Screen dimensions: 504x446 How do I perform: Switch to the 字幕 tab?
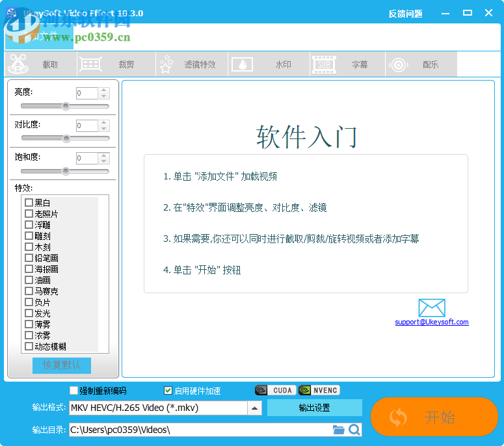[x=347, y=64]
